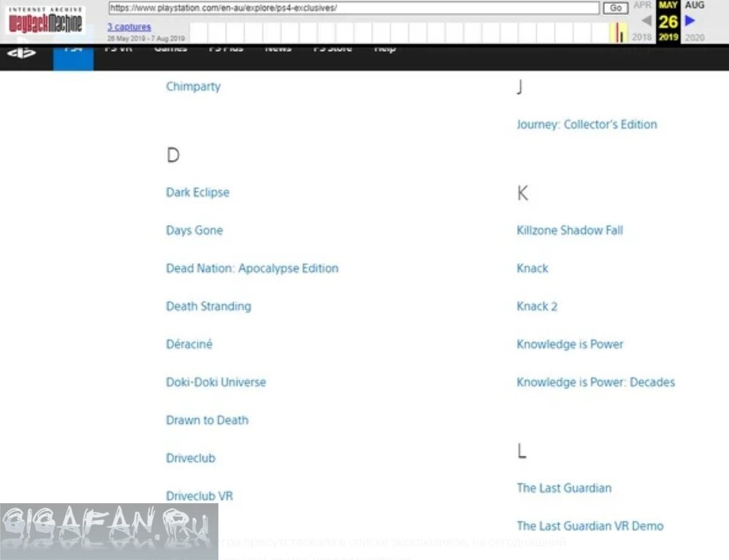The height and width of the screenshot is (560, 729).
Task: Open Dead Nation: Apocalypse Edition link
Action: 253,269
